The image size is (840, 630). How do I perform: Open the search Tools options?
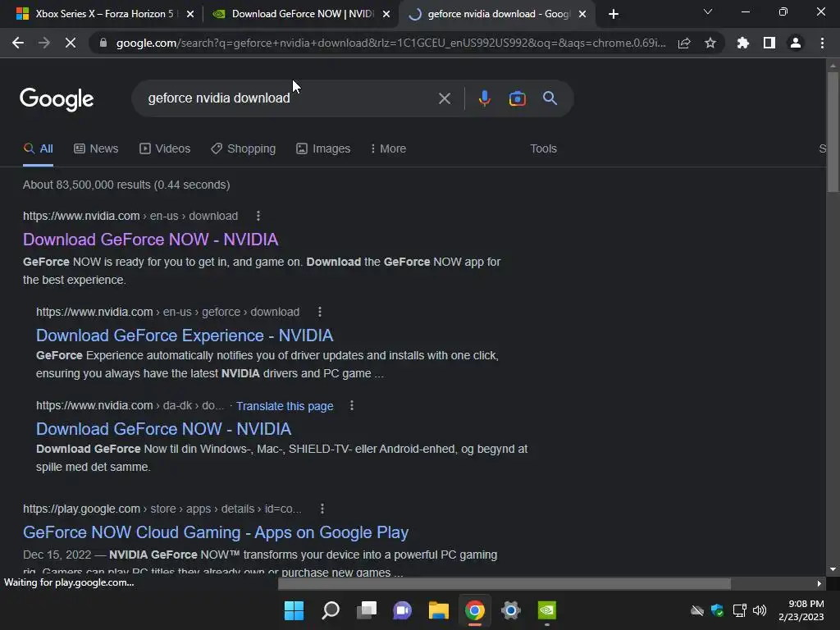(543, 149)
